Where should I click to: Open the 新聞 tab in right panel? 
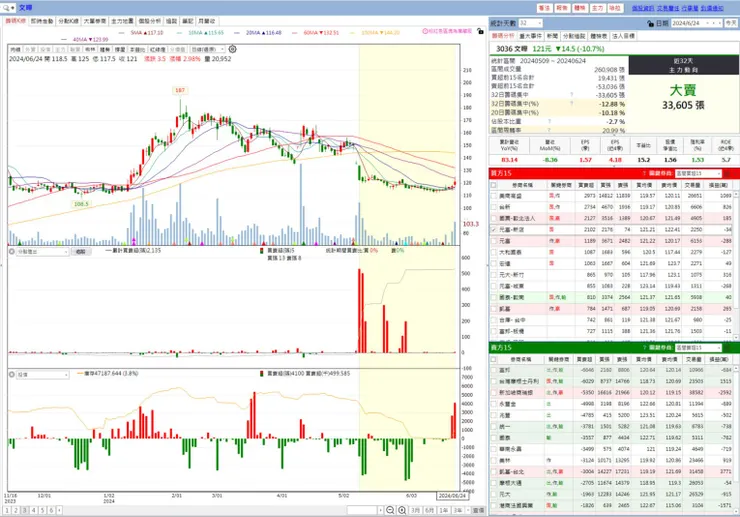[x=552, y=36]
